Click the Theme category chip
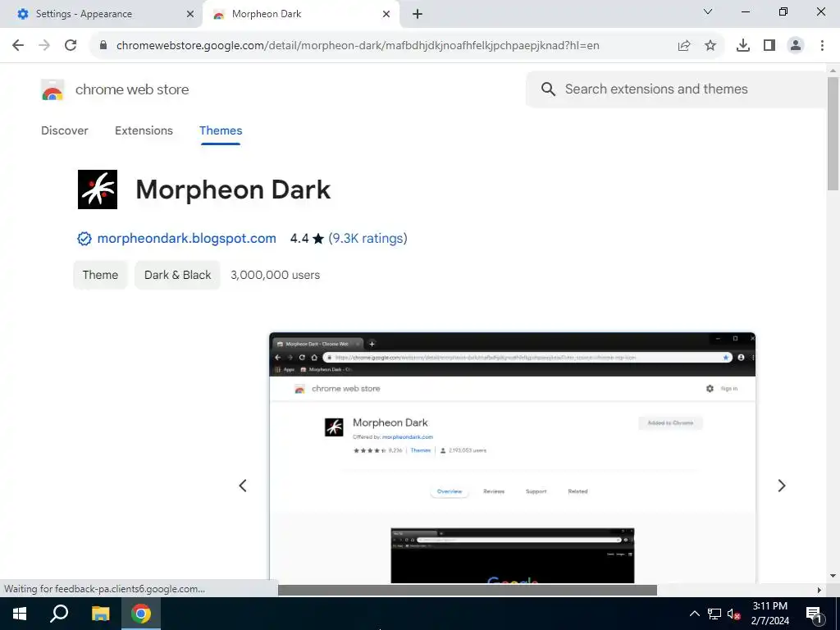This screenshot has height=630, width=840. pos(100,275)
